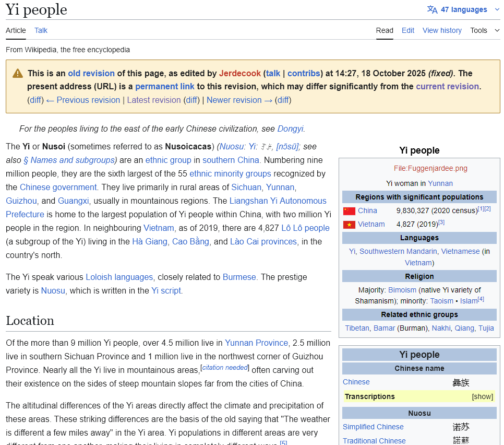The image size is (504, 445).
Task: Click the China flag icon in infobox
Action: click(349, 211)
